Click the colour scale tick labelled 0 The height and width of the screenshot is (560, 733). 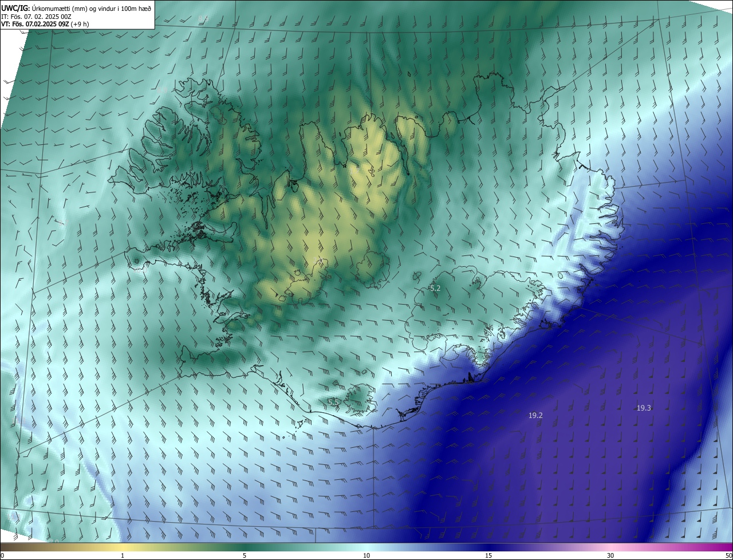2,555
